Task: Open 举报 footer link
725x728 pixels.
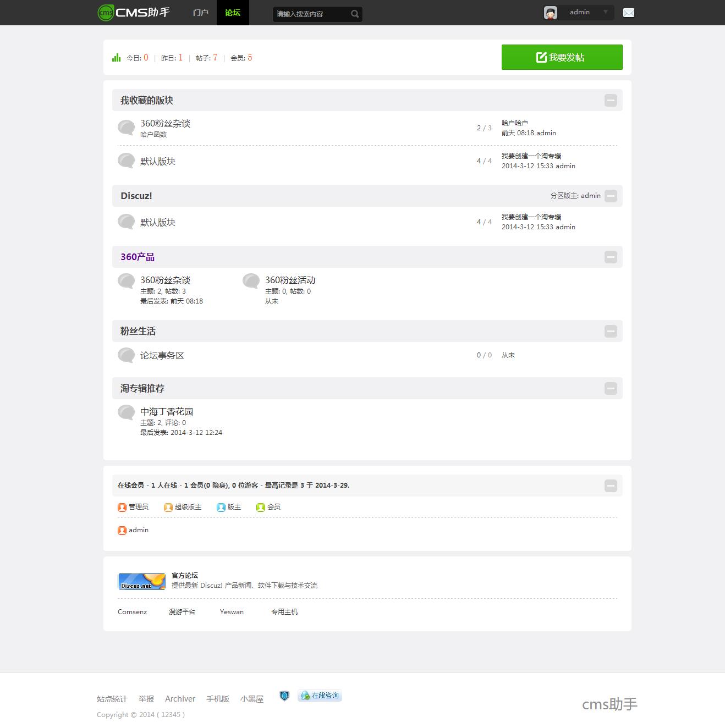Action: coord(146,699)
